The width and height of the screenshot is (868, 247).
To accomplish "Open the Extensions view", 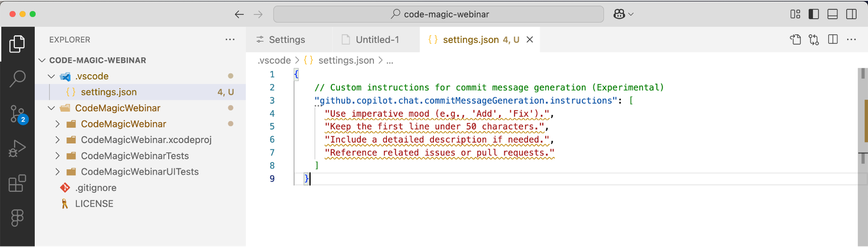I will [x=17, y=183].
